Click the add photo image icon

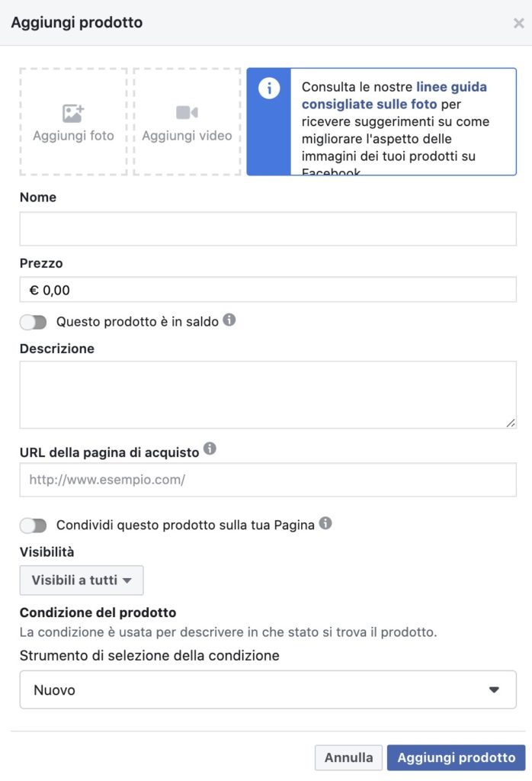coord(73,114)
